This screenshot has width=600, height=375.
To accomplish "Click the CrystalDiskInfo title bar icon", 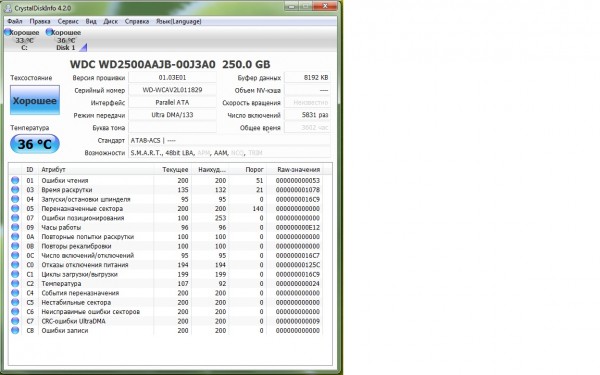I will [8, 8].
